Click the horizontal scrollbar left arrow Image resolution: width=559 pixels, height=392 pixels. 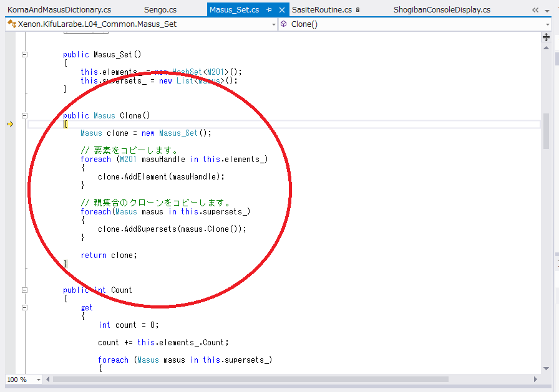(x=48, y=380)
